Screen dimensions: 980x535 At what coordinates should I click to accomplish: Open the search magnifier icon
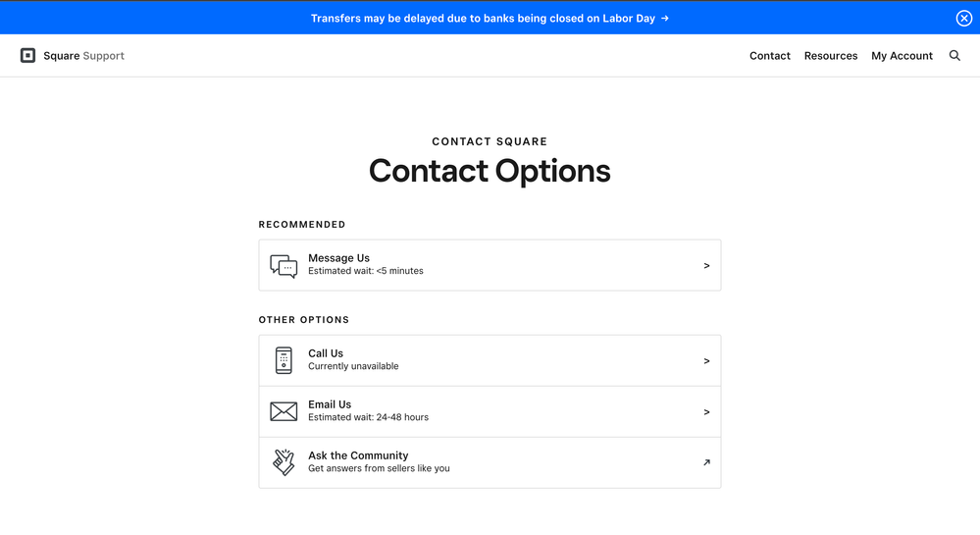(954, 56)
